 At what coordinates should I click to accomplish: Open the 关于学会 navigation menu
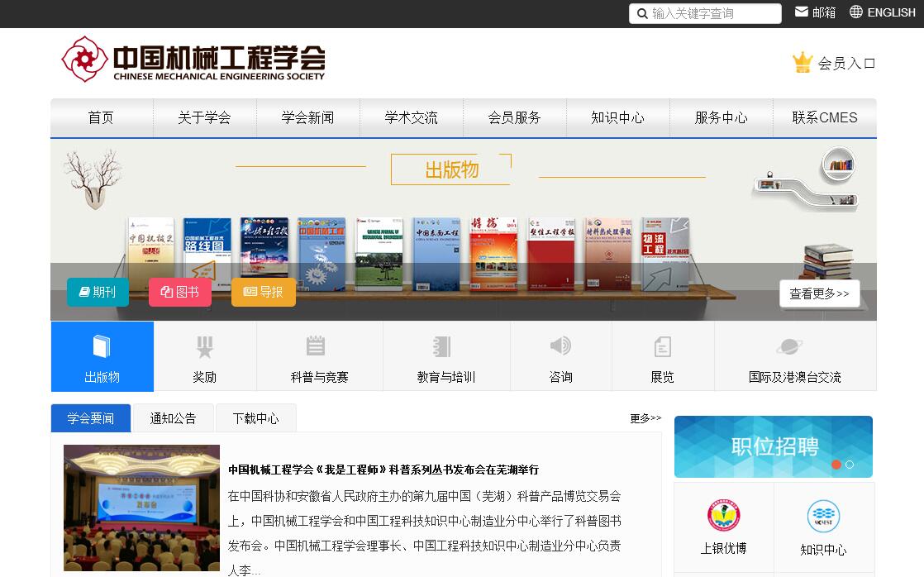(204, 117)
